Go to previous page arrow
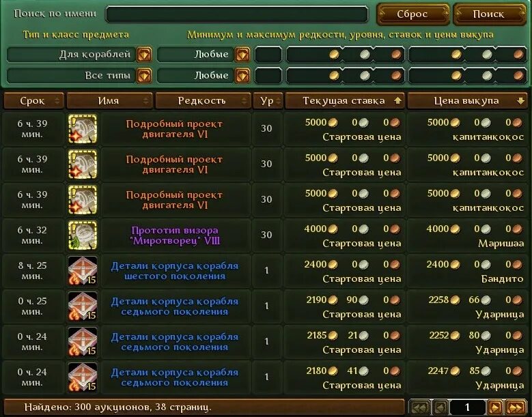 pyautogui.click(x=440, y=407)
